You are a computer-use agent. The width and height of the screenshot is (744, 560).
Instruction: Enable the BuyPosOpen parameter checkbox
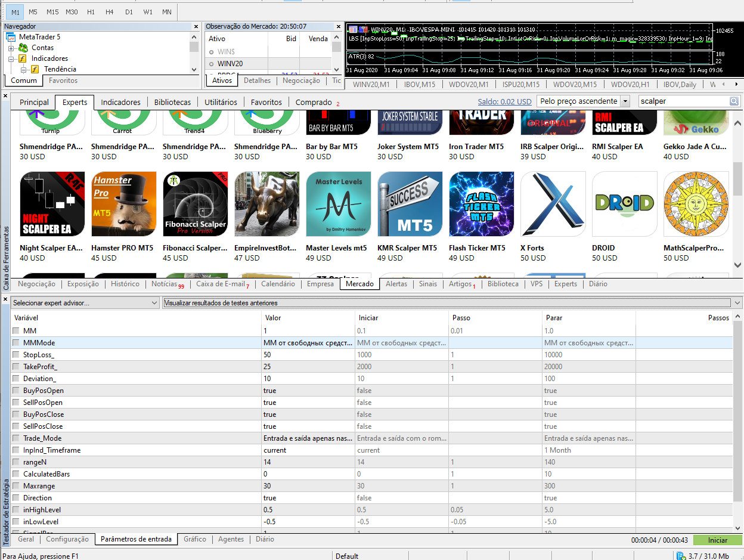point(15,390)
